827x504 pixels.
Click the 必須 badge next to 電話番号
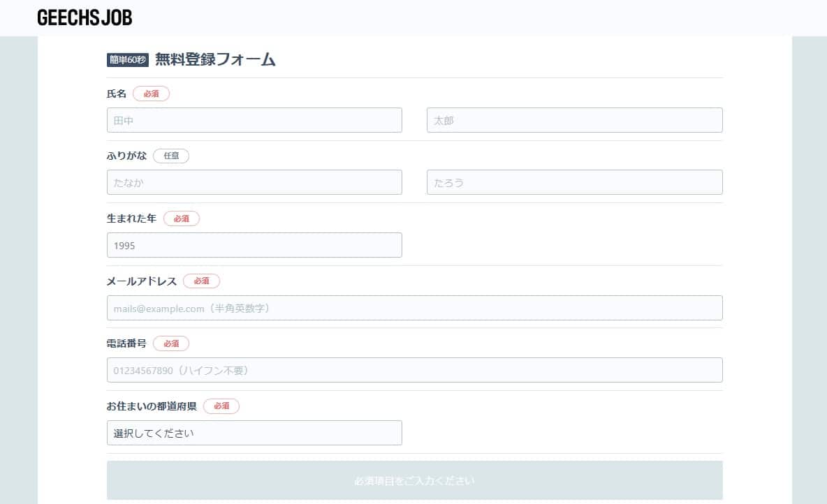coord(171,343)
